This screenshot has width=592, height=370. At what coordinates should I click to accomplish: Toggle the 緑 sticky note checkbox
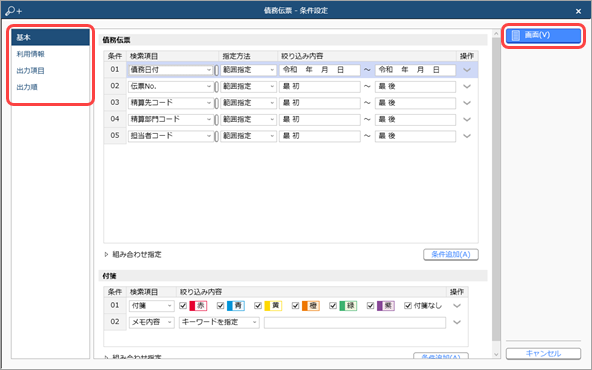click(333, 305)
